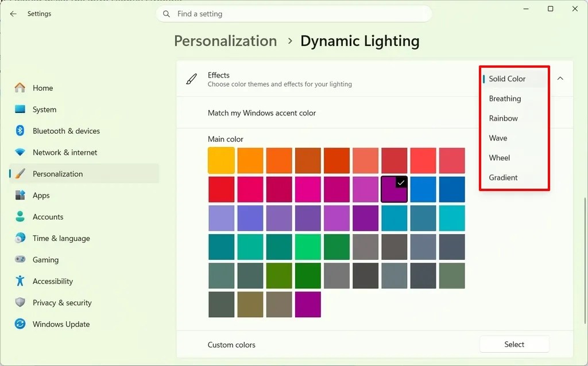Pick the olive khaki swatch in last row
The image size is (588, 366).
(x=250, y=305)
